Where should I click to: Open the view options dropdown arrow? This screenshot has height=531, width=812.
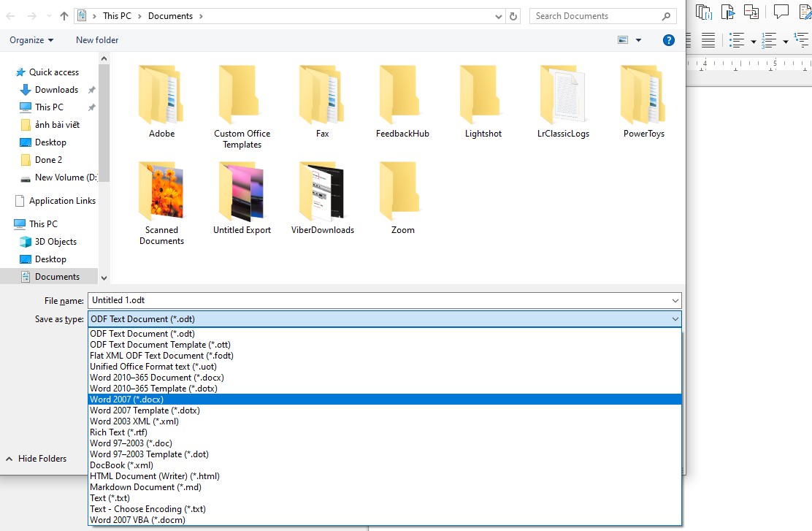(x=638, y=40)
